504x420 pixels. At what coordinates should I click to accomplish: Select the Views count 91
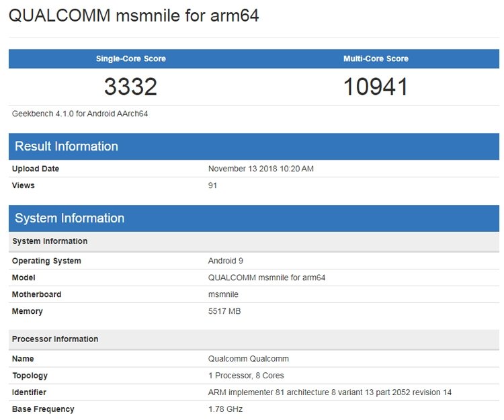(212, 185)
